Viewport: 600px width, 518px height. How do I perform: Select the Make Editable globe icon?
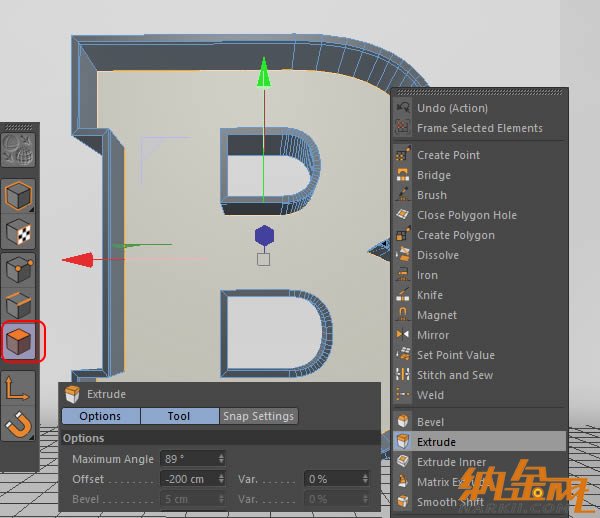[18, 150]
